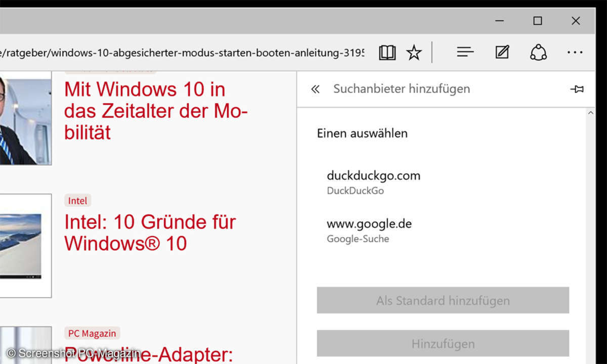Click the Hinzufügen button
Viewport: 607px width, 364px height.
(443, 344)
